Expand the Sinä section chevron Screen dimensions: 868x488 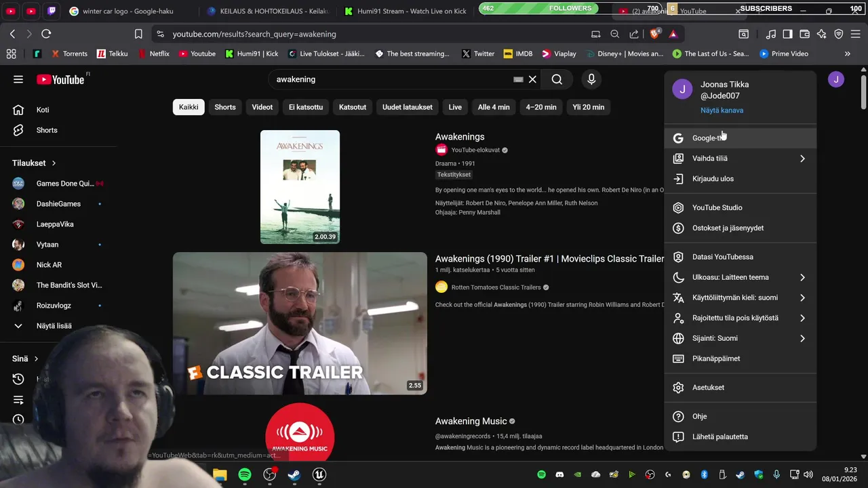pyautogui.click(x=36, y=359)
